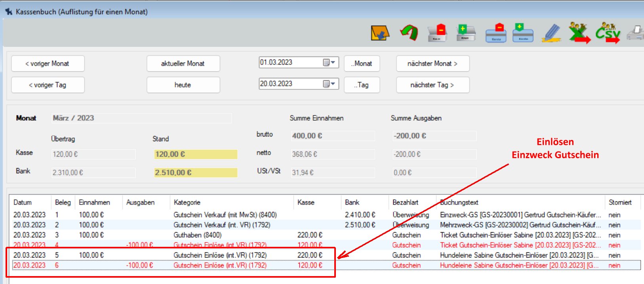The width and height of the screenshot is (644, 284).
Task: Click the printer icon in toolbar
Action: [636, 33]
